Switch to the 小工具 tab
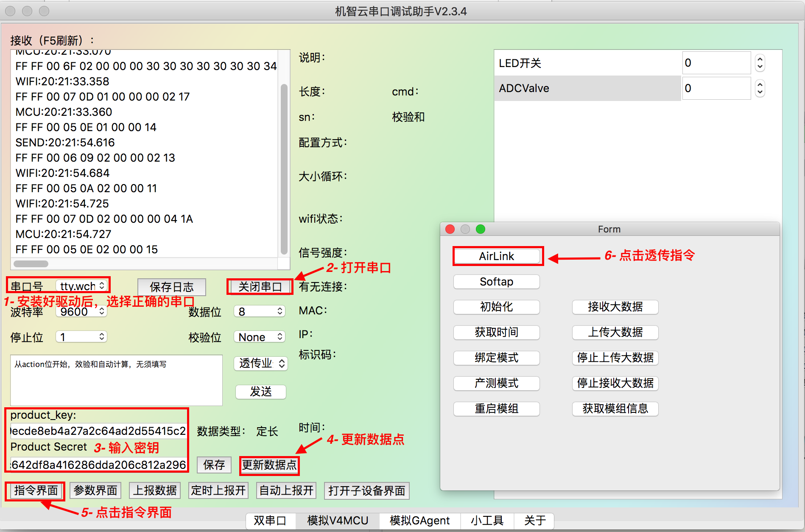805x532 pixels. tap(487, 521)
